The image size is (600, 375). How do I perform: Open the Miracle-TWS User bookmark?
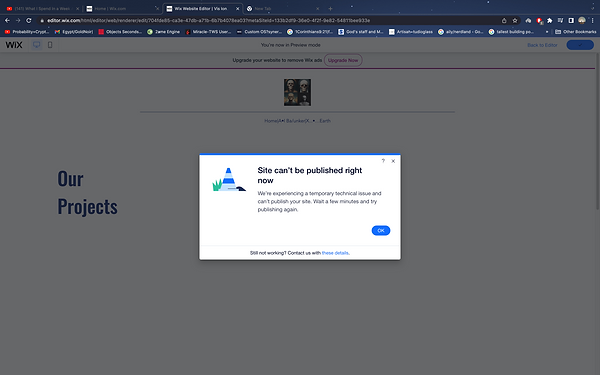208,32
